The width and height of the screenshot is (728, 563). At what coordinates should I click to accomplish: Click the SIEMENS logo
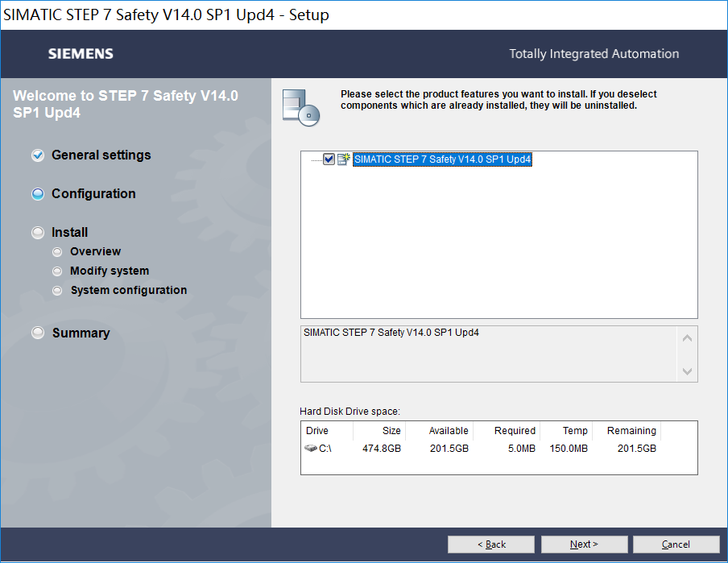[81, 54]
